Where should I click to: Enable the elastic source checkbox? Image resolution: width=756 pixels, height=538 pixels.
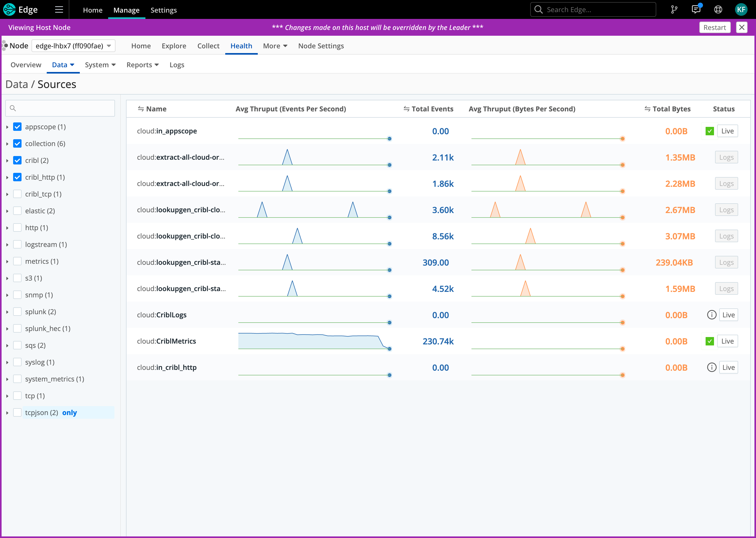point(17,210)
